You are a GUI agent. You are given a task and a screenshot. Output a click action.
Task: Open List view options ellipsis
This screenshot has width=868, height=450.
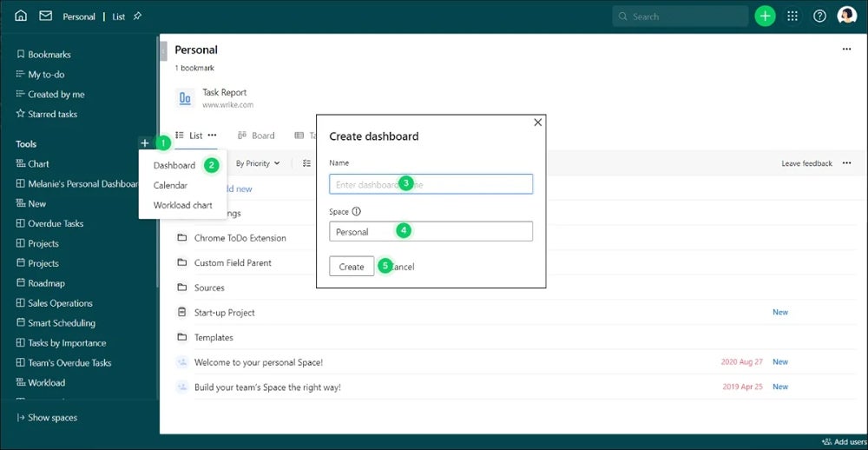[x=212, y=136]
